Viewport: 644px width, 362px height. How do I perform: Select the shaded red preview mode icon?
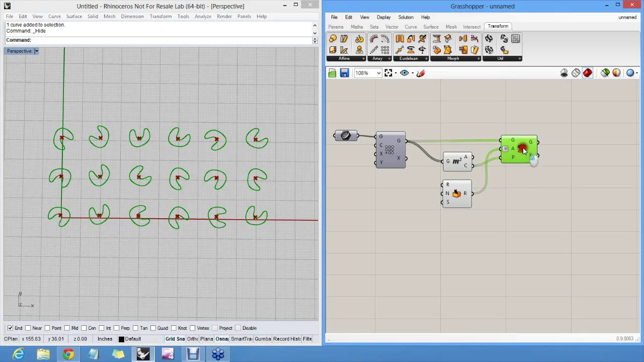tap(587, 73)
